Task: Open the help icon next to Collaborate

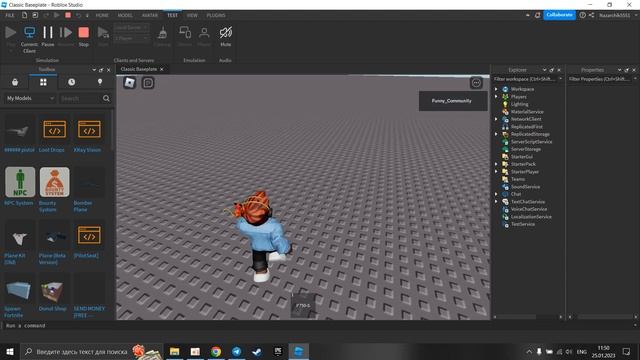Action: (x=582, y=15)
